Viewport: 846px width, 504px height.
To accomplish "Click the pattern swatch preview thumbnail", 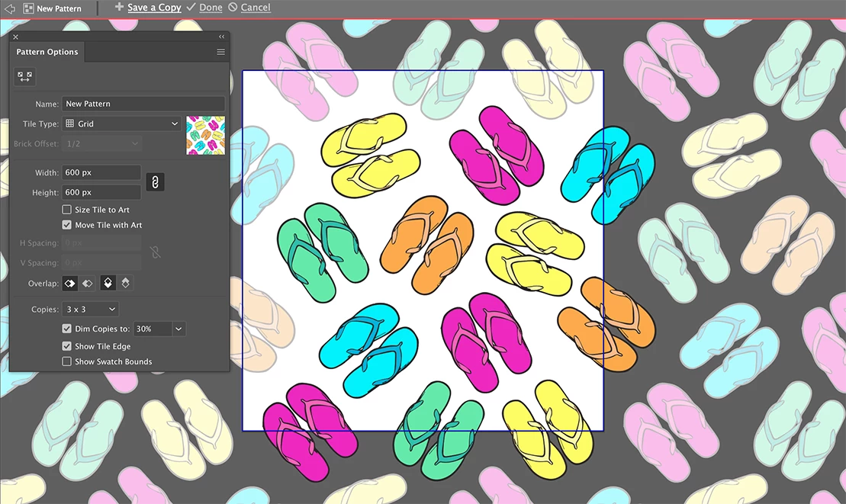I will 205,135.
